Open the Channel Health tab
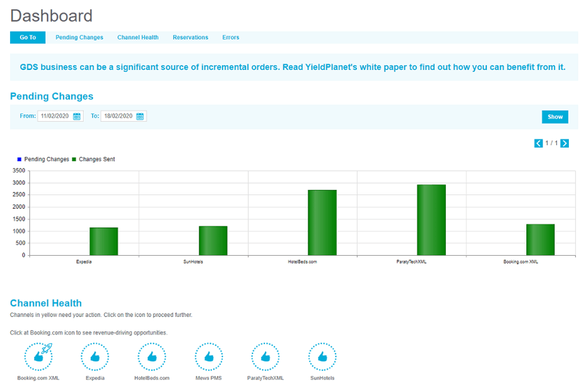 (138, 38)
